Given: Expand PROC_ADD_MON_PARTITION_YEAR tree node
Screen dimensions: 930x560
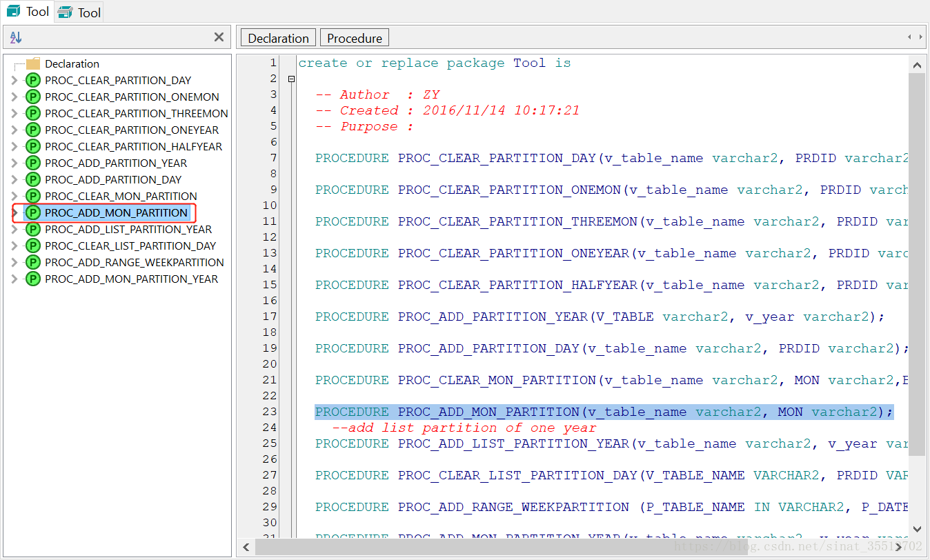Looking at the screenshot, I should click(14, 279).
